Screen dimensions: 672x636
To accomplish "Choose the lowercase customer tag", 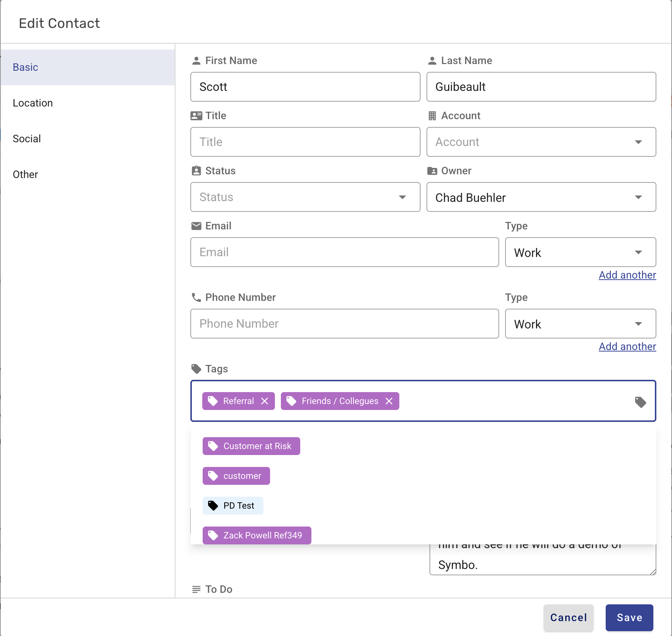I will pos(236,476).
